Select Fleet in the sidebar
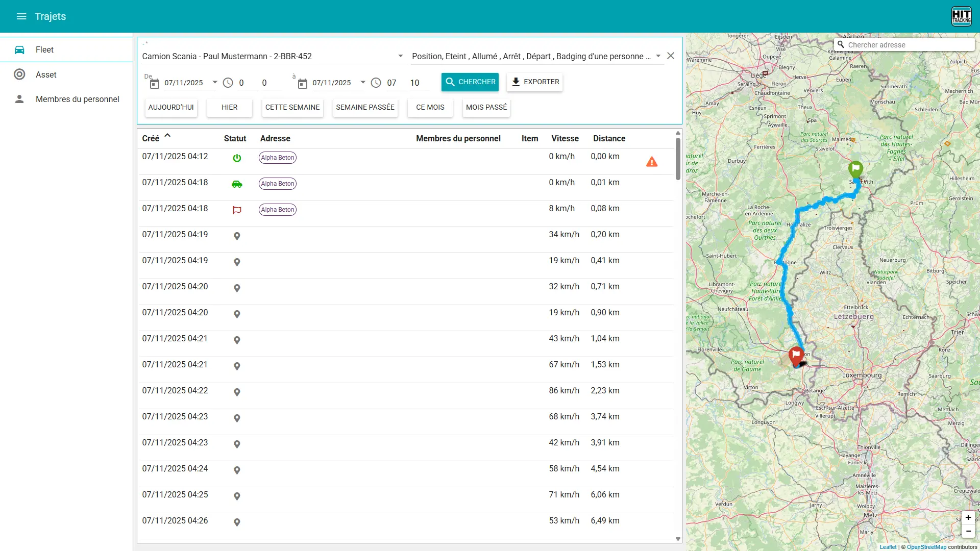The height and width of the screenshot is (551, 980). click(x=44, y=49)
